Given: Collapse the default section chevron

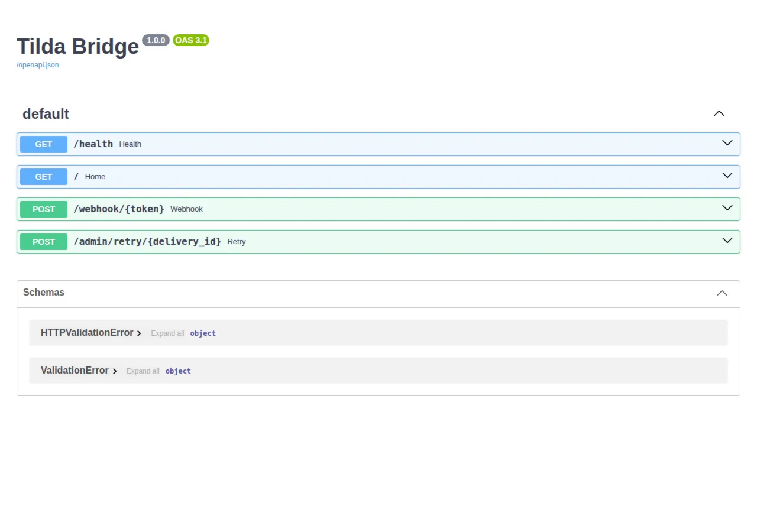Looking at the screenshot, I should click(719, 113).
